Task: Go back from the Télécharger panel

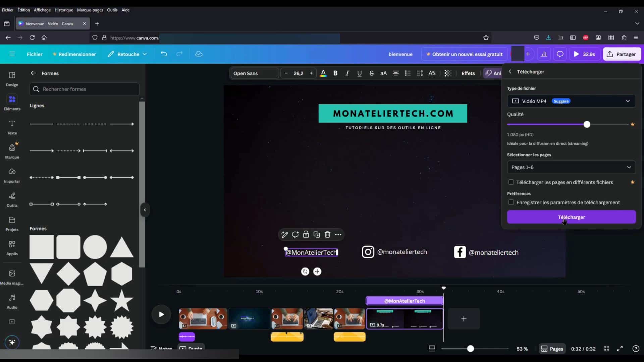Action: click(x=510, y=71)
